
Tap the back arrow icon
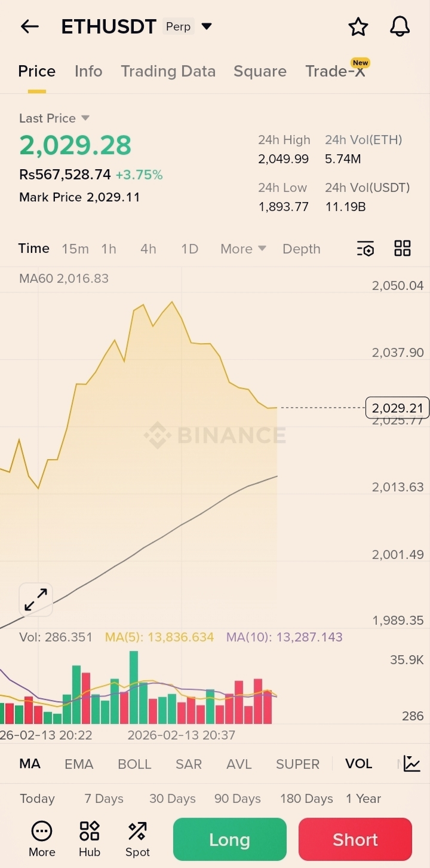pyautogui.click(x=29, y=26)
